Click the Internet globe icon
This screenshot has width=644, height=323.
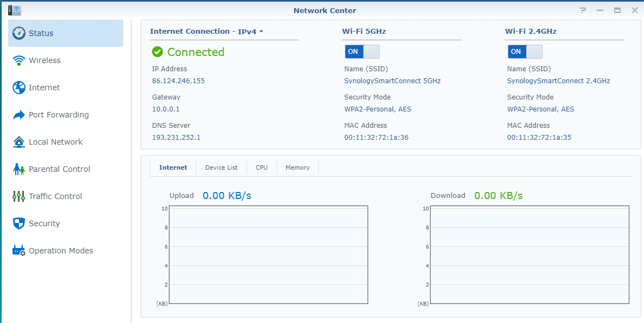tap(19, 88)
